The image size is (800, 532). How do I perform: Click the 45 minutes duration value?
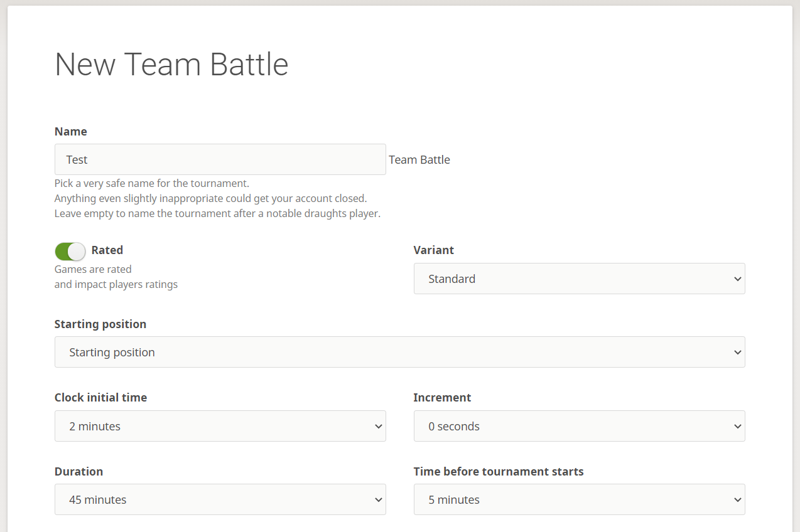pyautogui.click(x=97, y=499)
